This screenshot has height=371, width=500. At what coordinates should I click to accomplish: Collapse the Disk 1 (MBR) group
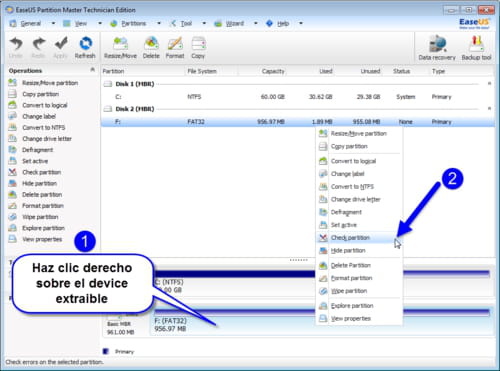coord(489,83)
